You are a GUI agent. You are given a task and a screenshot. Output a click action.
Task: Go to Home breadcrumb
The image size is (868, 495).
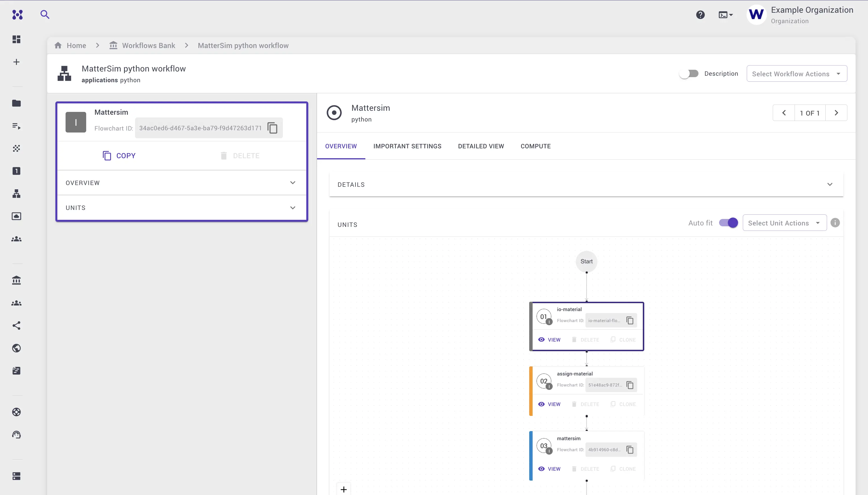pos(70,45)
